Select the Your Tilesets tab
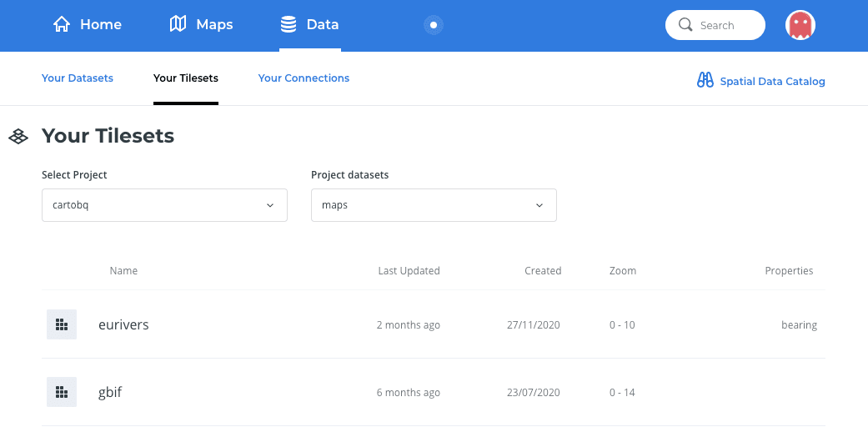 point(186,78)
